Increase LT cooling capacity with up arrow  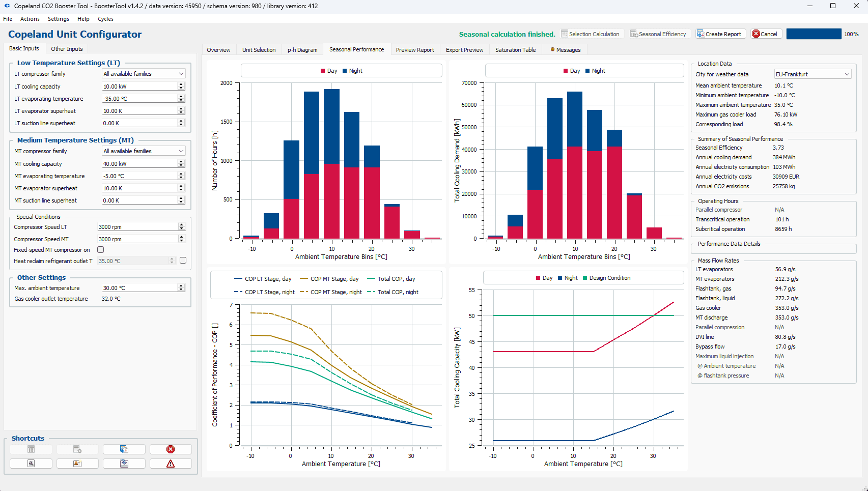181,84
